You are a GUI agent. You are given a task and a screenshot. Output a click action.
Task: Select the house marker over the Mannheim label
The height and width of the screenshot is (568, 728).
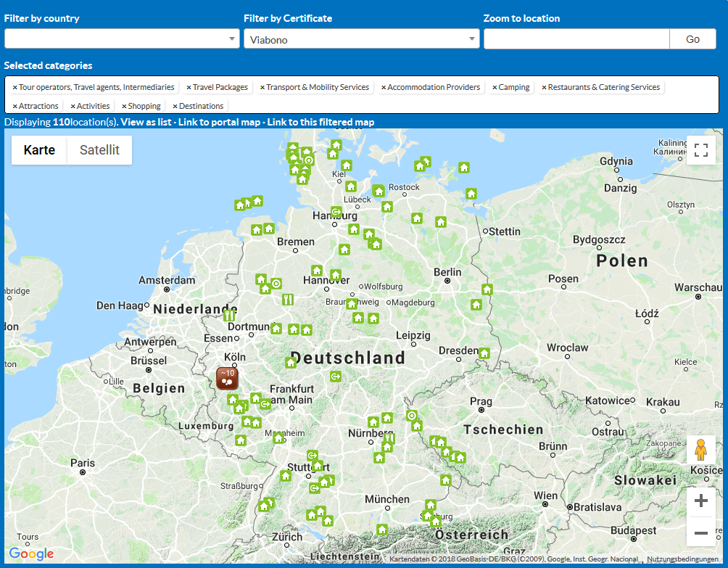coord(278,437)
